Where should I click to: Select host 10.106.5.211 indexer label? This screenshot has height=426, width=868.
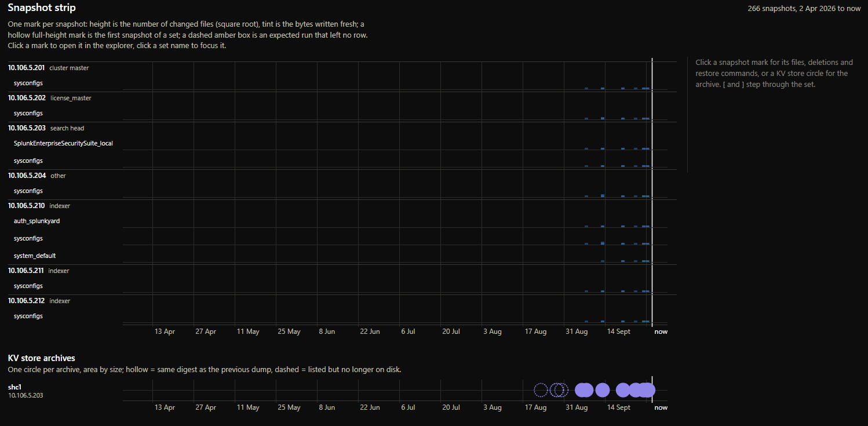click(39, 271)
